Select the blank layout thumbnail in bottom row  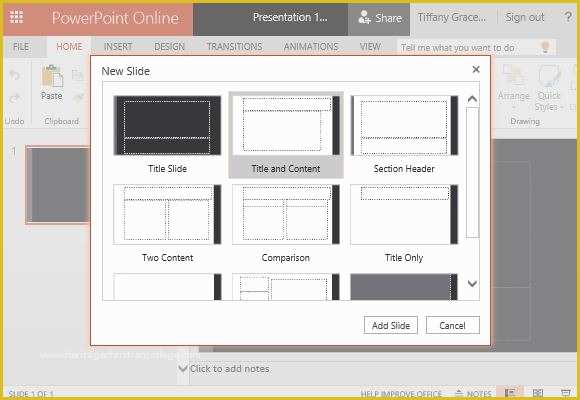167,287
